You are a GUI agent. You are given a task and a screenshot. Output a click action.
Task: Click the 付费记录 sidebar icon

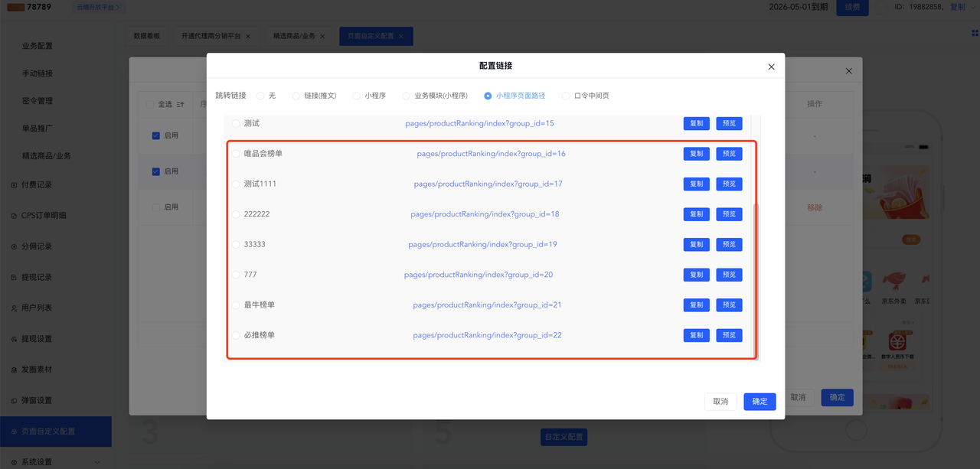[x=14, y=185]
